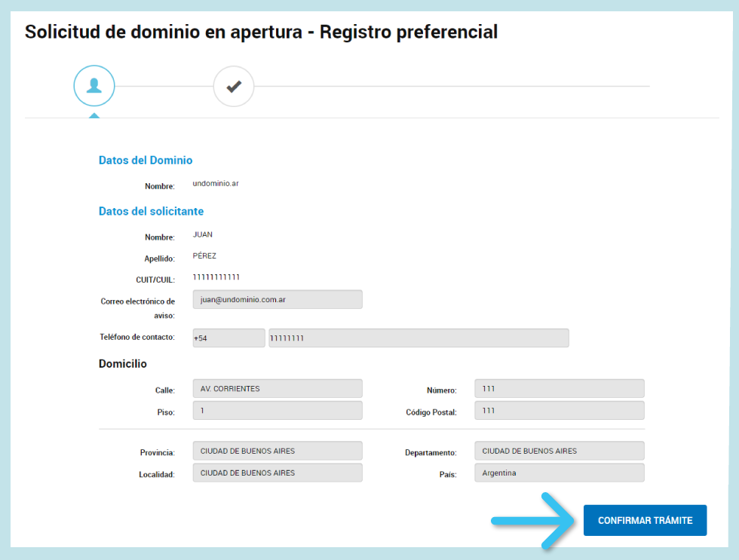Click the Datos del solicitante heading
The height and width of the screenshot is (560, 739).
[151, 211]
